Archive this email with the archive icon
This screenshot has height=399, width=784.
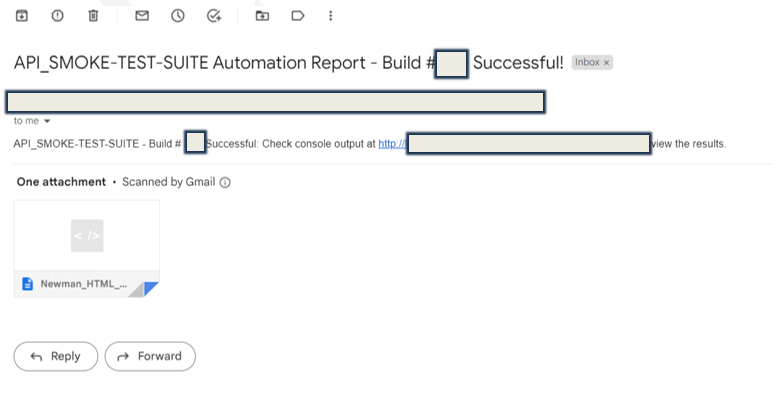pos(22,16)
